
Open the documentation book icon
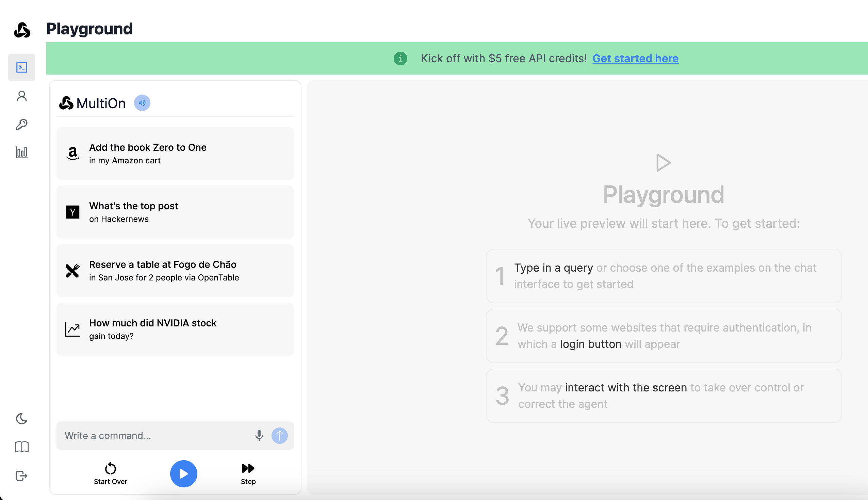22,447
